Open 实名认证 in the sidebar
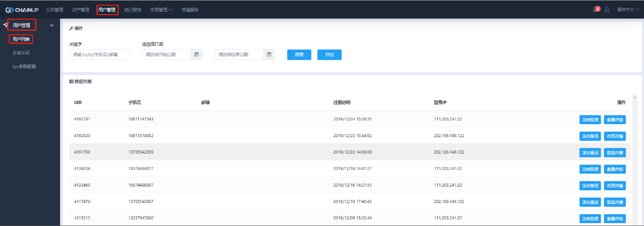Screen dimensions: 644x226 click(21, 53)
